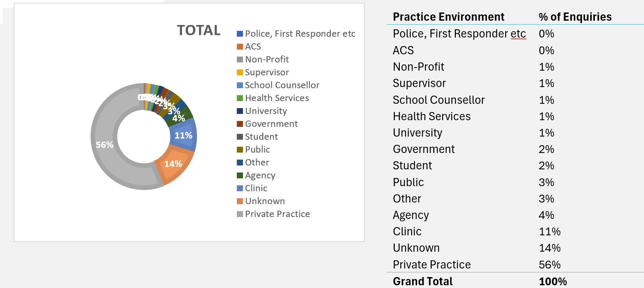Click the Practice Environment column header

tap(449, 17)
